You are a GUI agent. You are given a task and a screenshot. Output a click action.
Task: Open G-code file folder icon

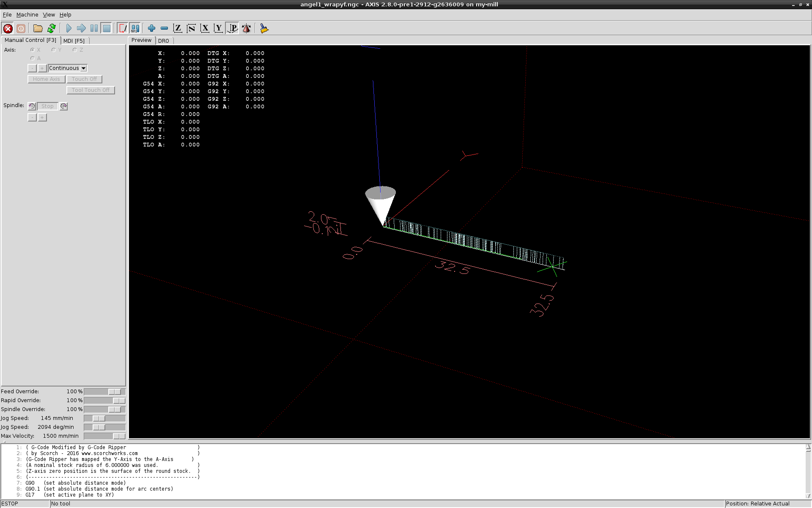pyautogui.click(x=38, y=28)
